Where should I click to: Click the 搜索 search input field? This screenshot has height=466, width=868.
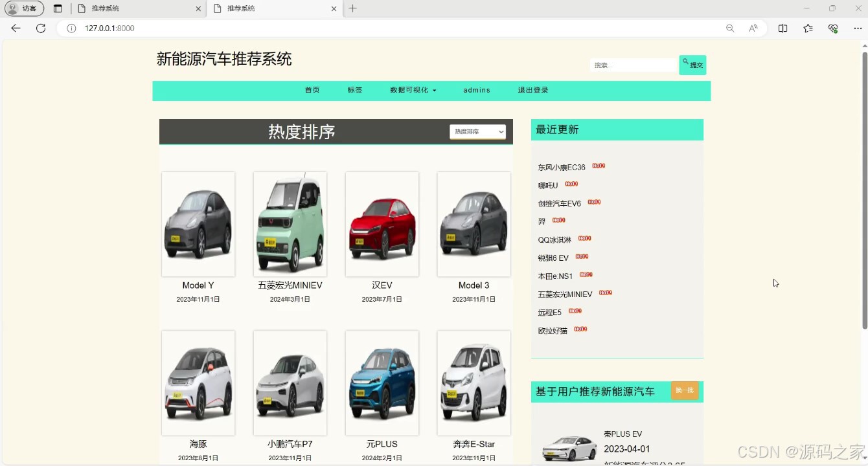coord(632,65)
